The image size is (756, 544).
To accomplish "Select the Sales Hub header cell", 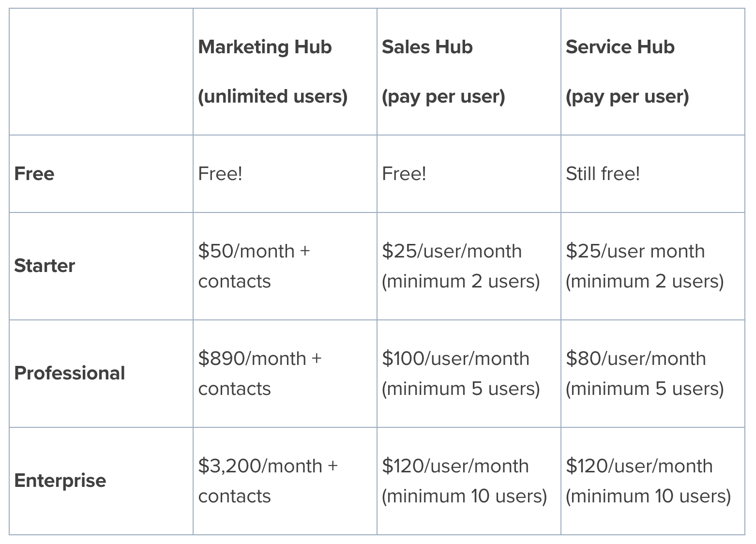I will pyautogui.click(x=469, y=72).
